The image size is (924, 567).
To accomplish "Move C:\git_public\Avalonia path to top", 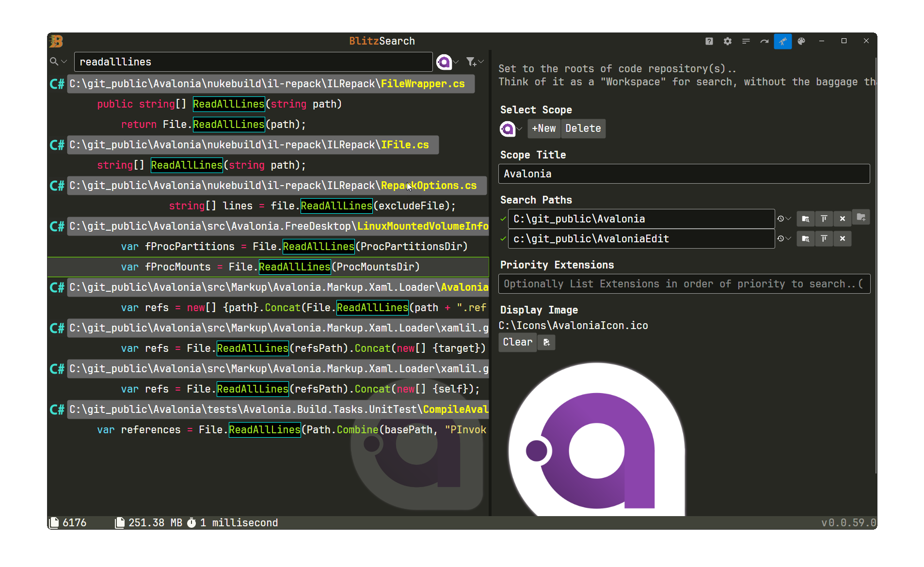I will tap(824, 219).
